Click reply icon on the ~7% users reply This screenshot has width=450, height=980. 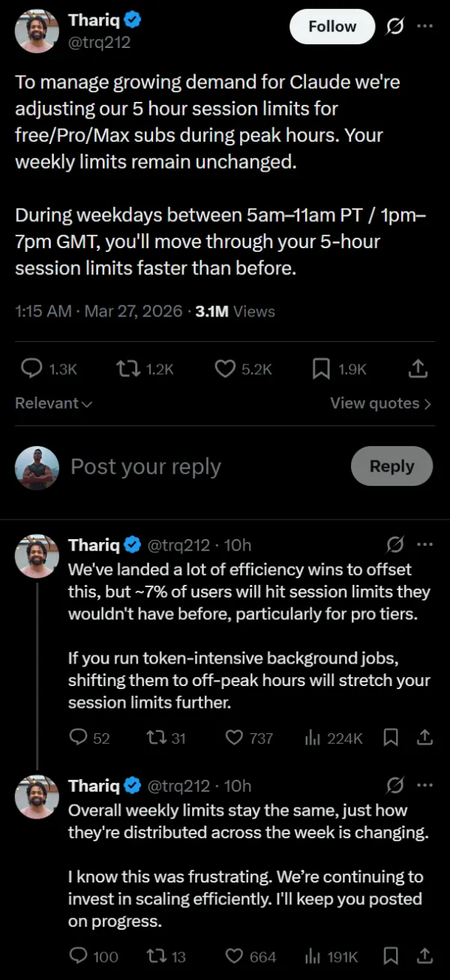[79, 738]
